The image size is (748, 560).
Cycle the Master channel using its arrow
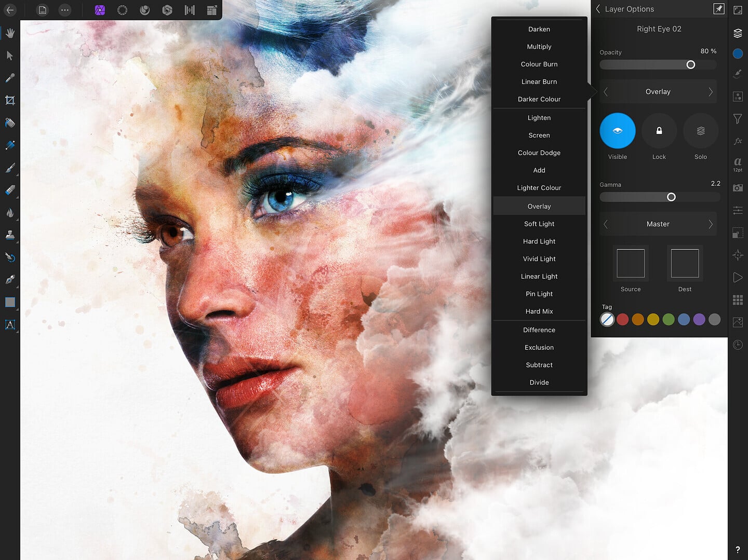711,224
